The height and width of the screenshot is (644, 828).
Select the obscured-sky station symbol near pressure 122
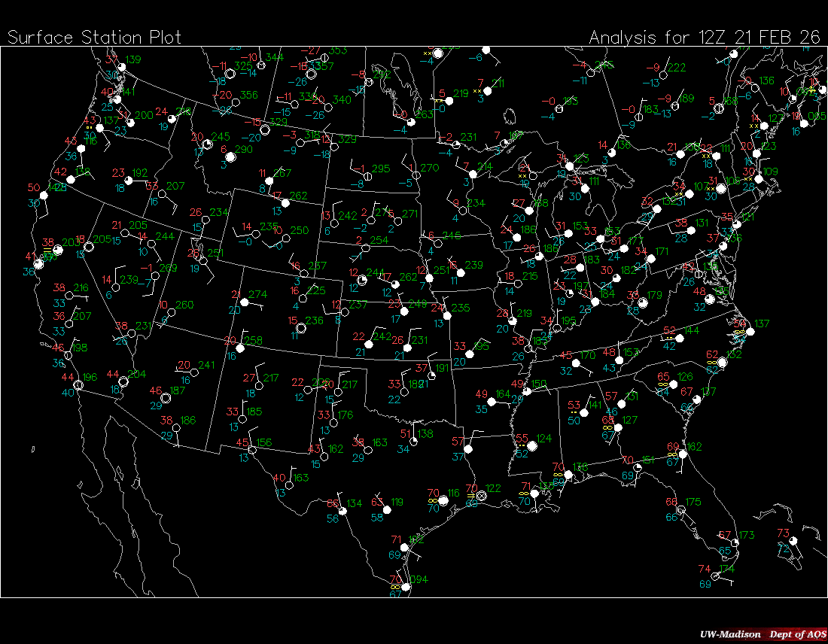pos(481,496)
